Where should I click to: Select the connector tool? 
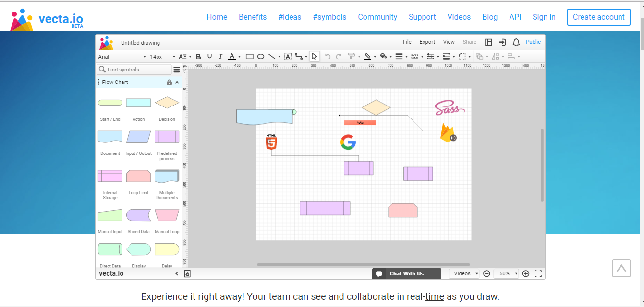[x=299, y=57]
